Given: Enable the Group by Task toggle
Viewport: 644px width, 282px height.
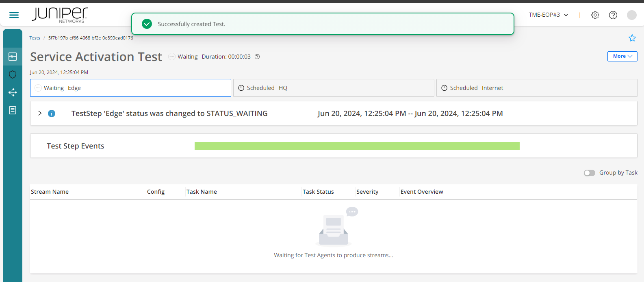Looking at the screenshot, I should point(589,173).
